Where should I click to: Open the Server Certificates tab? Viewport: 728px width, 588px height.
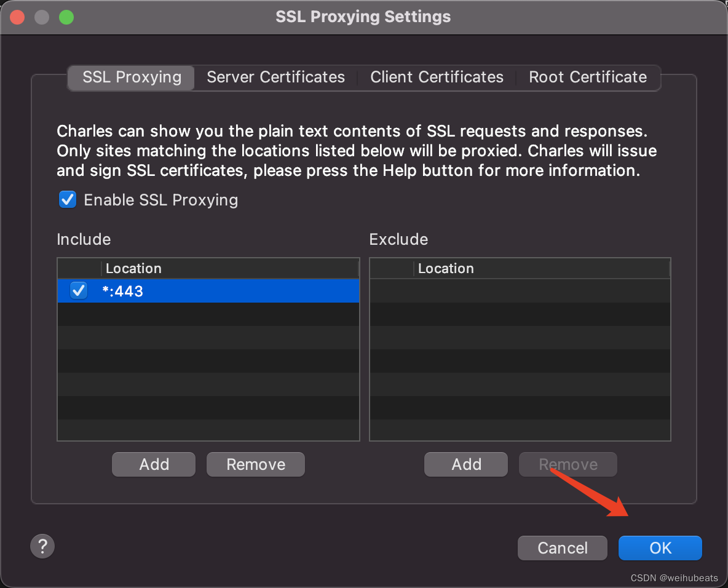click(x=276, y=77)
